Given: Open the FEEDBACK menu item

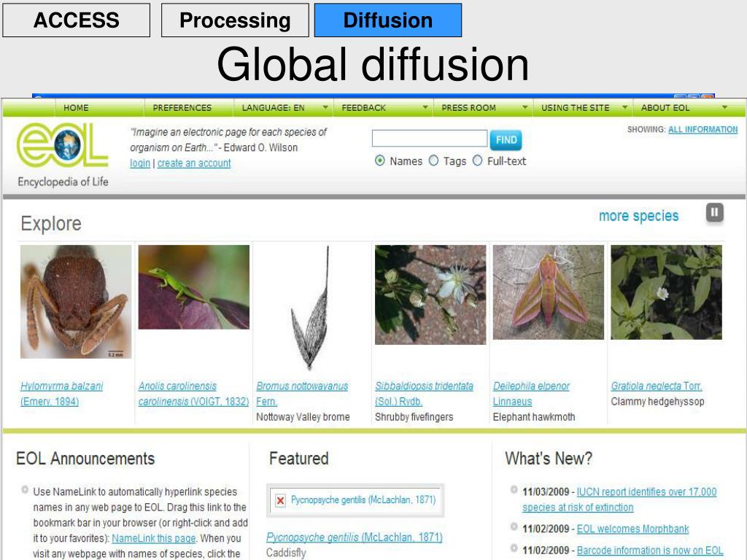Looking at the screenshot, I should tap(363, 108).
